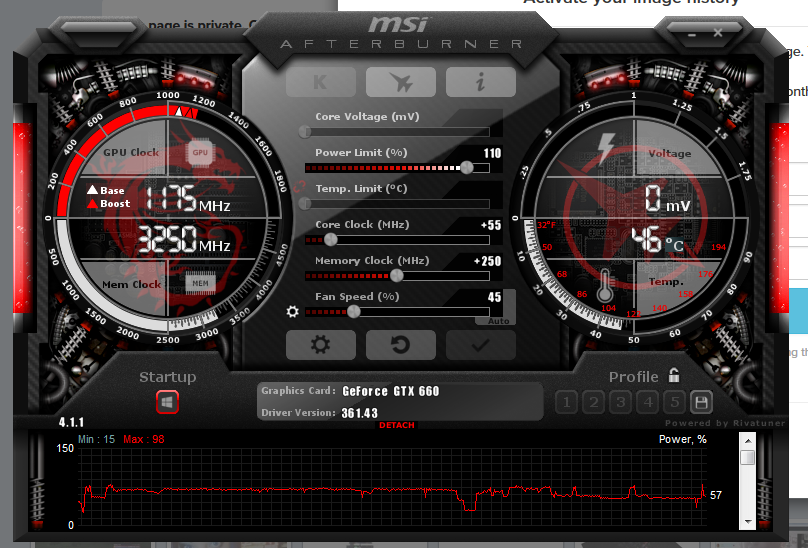Click the 46 °C temperature readout
Image resolution: width=808 pixels, height=548 pixels.
(658, 239)
